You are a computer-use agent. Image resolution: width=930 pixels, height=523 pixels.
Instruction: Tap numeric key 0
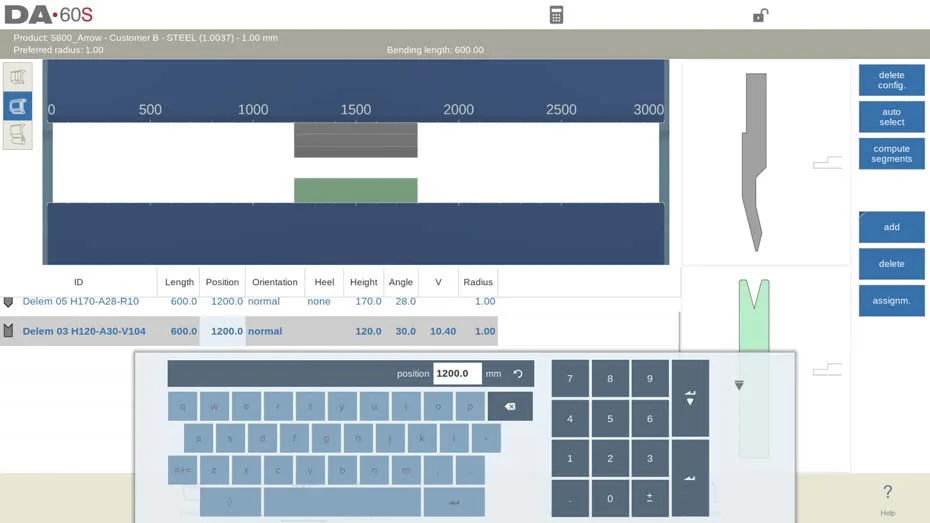[x=610, y=499]
